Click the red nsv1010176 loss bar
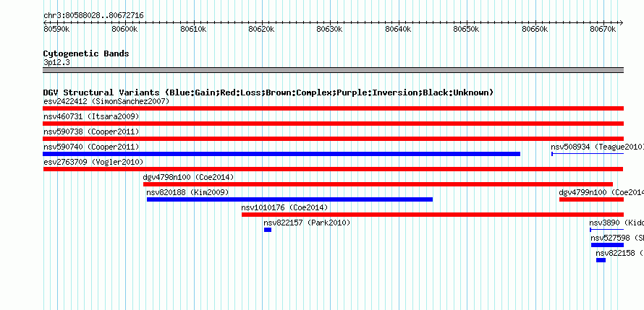 [433, 215]
